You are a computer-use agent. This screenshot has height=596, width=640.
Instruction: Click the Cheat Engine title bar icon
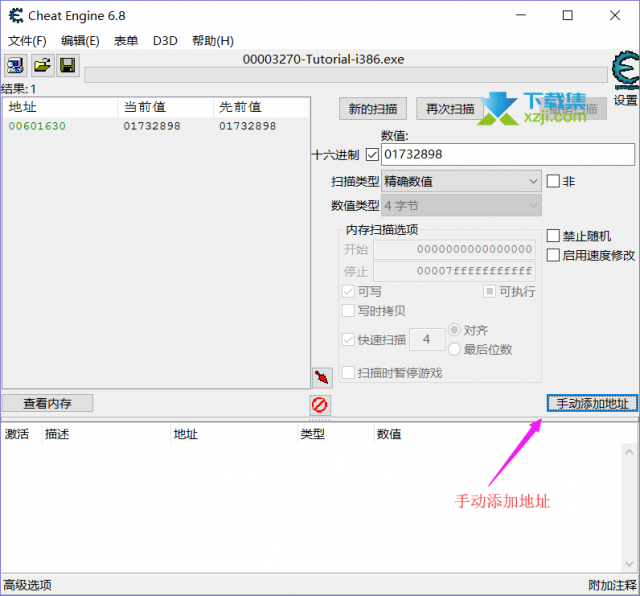16,16
